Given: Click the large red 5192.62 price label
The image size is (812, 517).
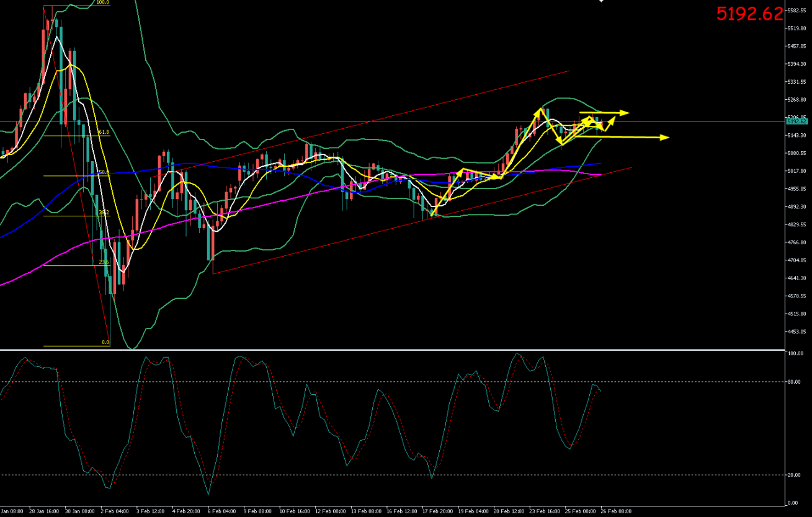Looking at the screenshot, I should (x=749, y=14).
